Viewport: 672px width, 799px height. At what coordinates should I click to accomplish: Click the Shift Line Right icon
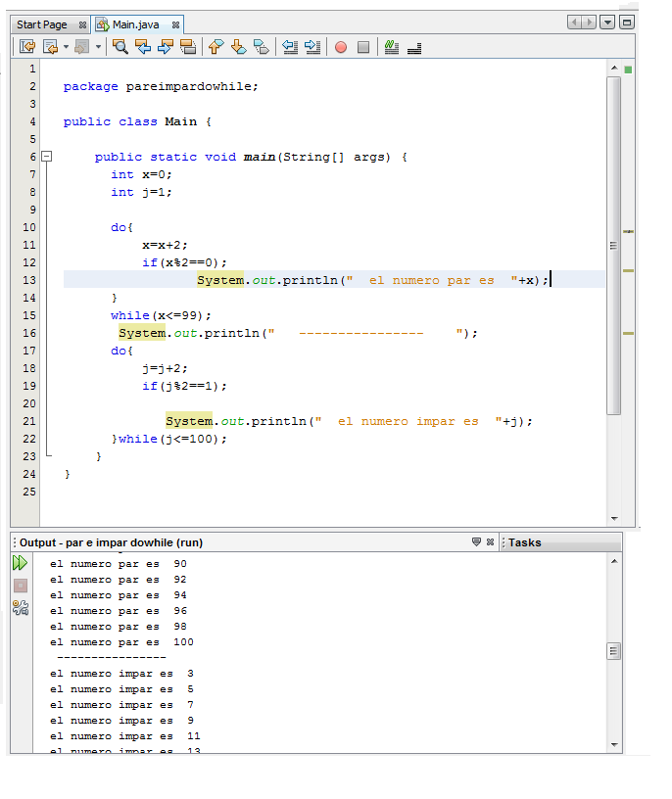[x=312, y=47]
